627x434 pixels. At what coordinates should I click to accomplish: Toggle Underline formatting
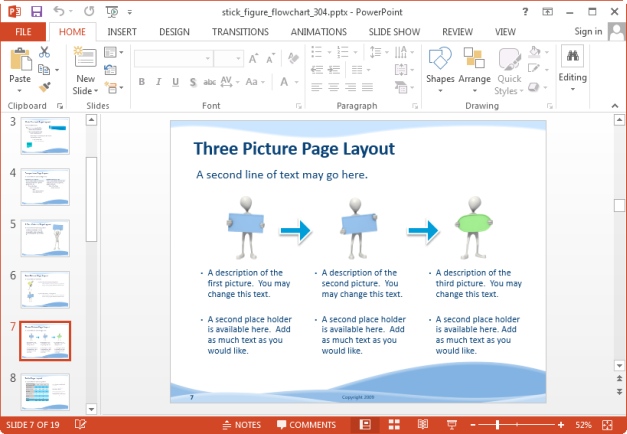coord(174,82)
